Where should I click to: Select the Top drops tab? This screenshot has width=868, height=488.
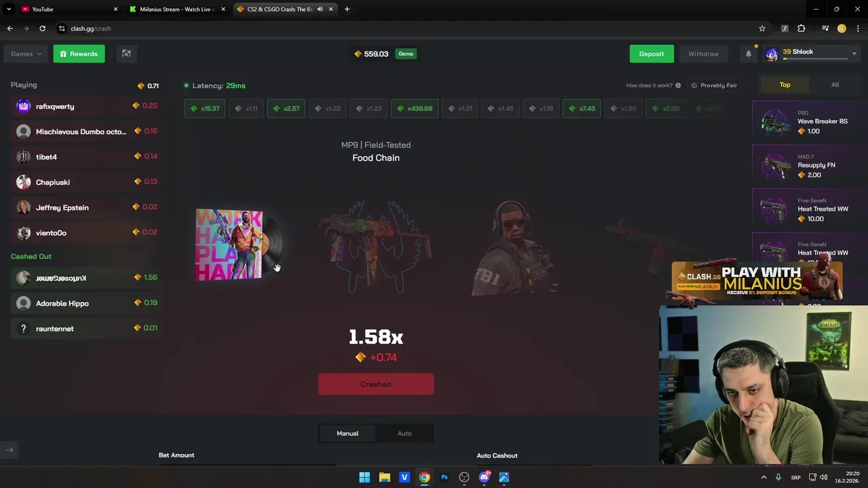[x=785, y=85]
